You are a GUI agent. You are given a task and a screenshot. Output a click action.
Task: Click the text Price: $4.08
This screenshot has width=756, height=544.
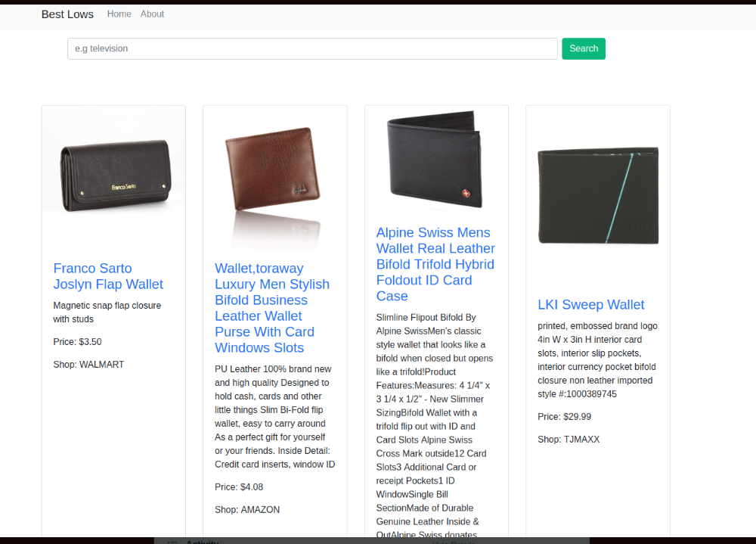tap(239, 487)
